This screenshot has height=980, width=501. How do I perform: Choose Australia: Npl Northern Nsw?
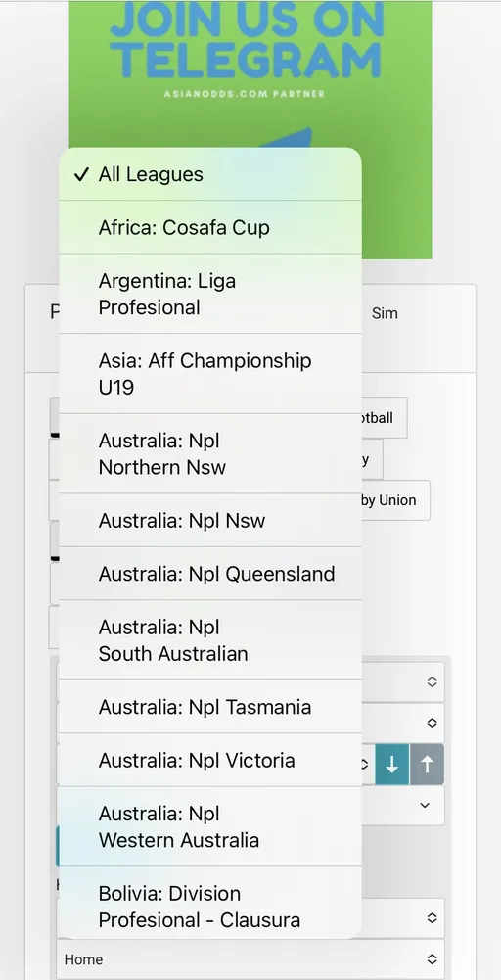tap(210, 453)
